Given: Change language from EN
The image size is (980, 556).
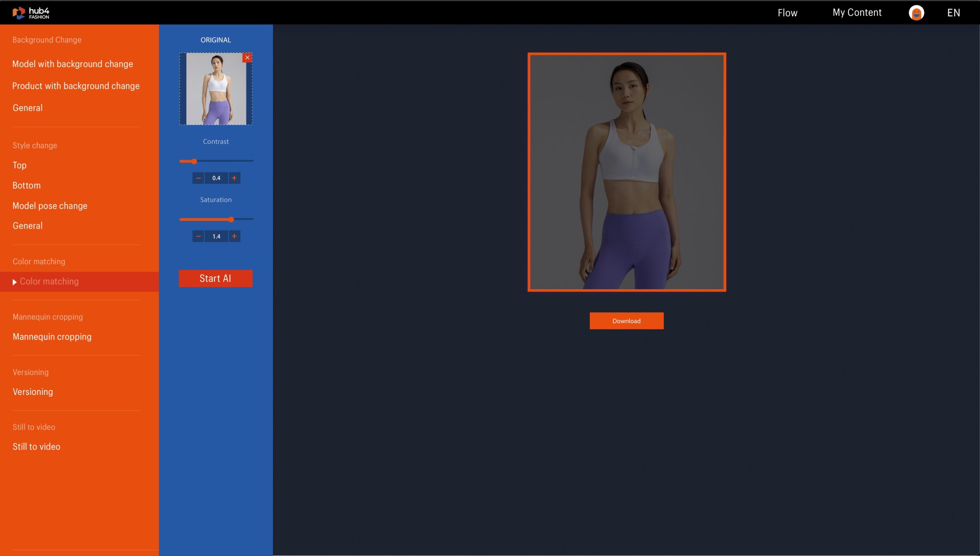Looking at the screenshot, I should pos(953,13).
